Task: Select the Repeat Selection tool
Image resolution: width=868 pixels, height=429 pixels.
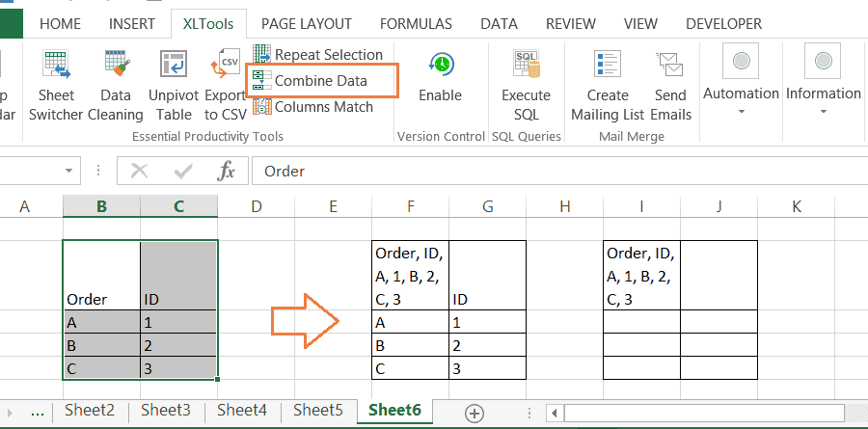Action: (x=317, y=55)
